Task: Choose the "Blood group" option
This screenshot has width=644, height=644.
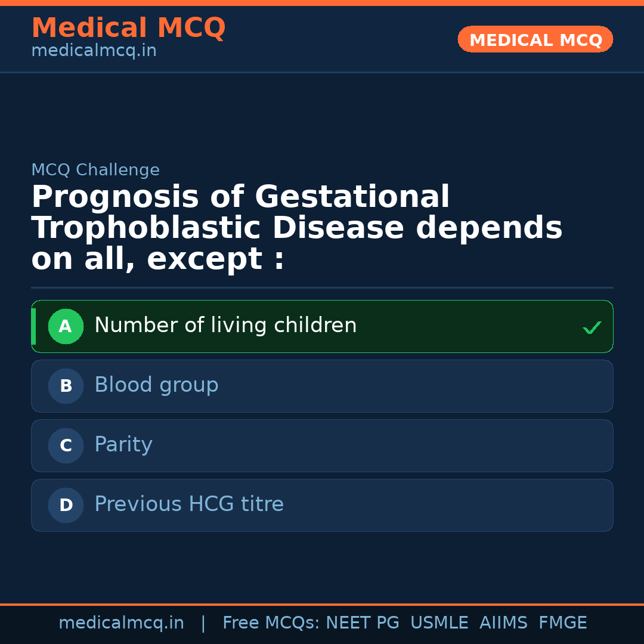Action: [156, 385]
